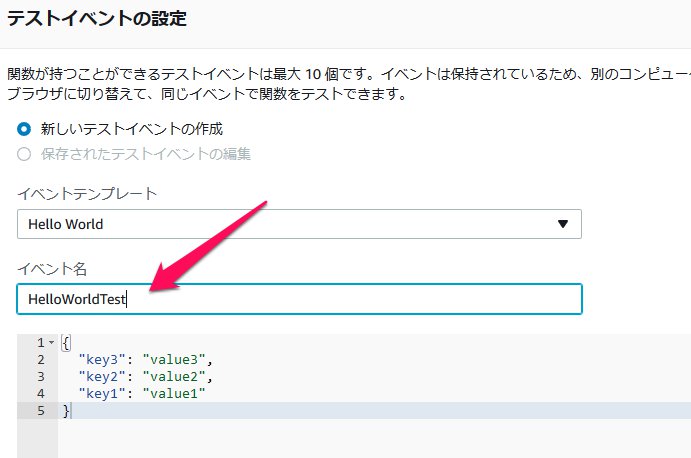Image resolution: width=691 pixels, height=458 pixels.
Task: Click the イベントテンプレート field label
Action: click(x=87, y=194)
